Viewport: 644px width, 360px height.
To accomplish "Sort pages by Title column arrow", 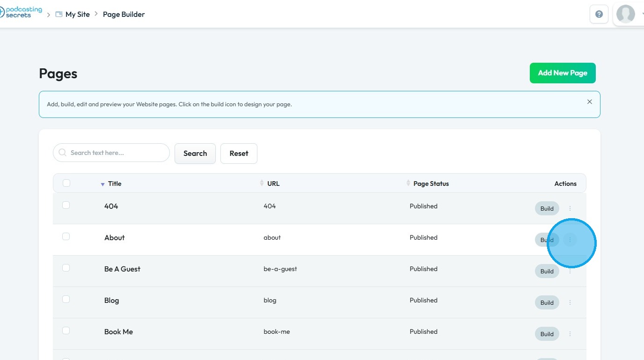I will [x=102, y=184].
